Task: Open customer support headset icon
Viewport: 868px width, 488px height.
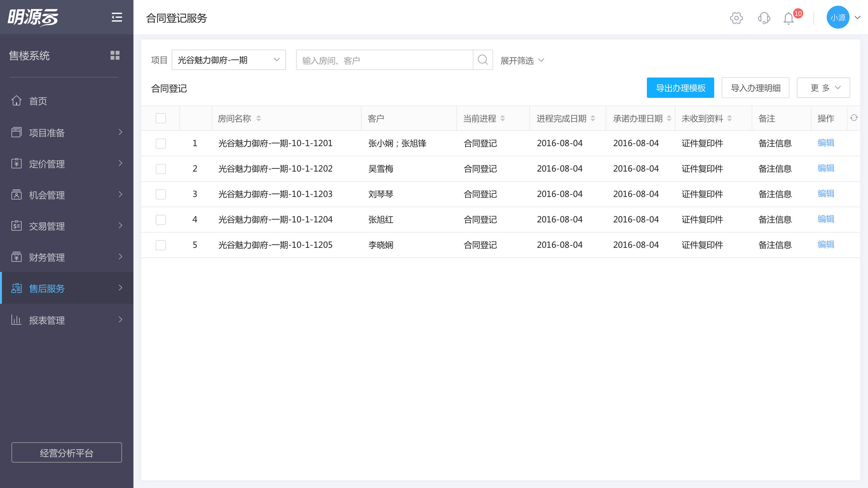Action: [764, 18]
